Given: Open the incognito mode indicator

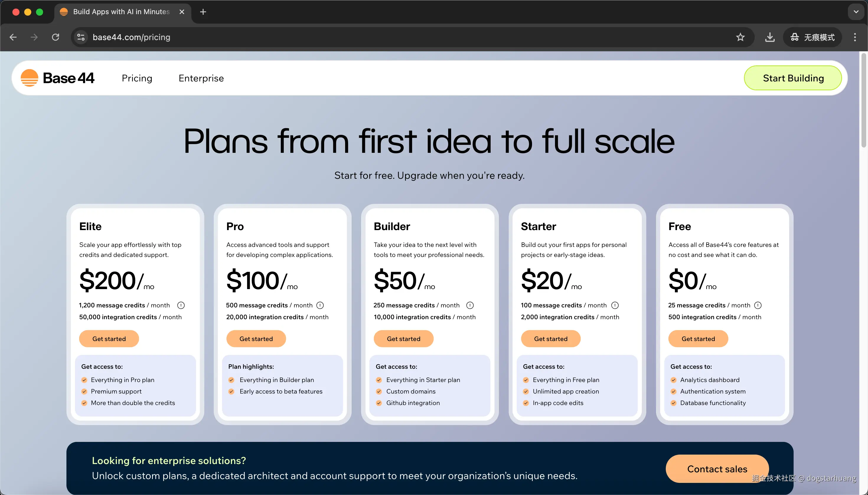Looking at the screenshot, I should [x=812, y=37].
